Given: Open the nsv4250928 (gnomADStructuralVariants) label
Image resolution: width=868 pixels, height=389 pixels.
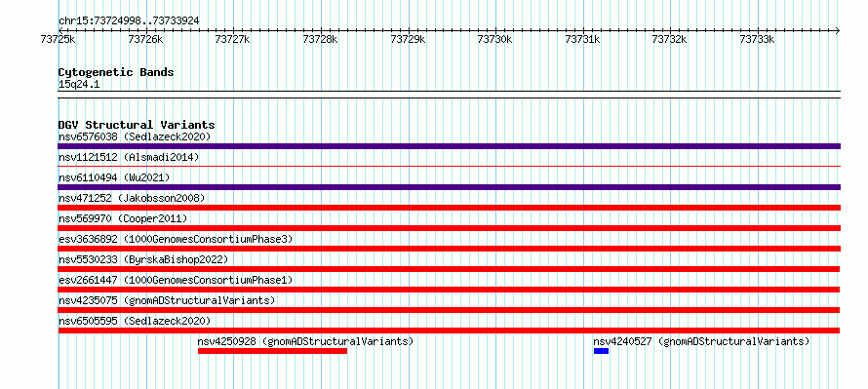Looking at the screenshot, I should click(305, 341).
